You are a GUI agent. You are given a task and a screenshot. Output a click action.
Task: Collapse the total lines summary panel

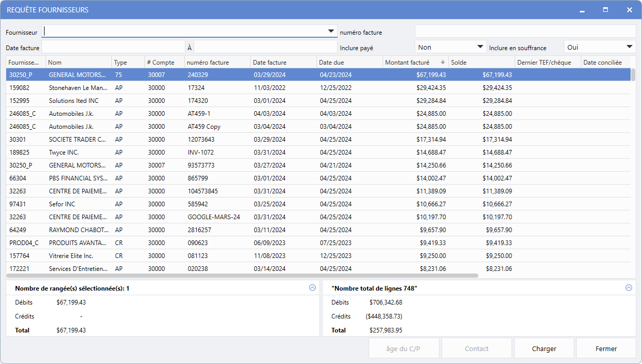pos(629,288)
